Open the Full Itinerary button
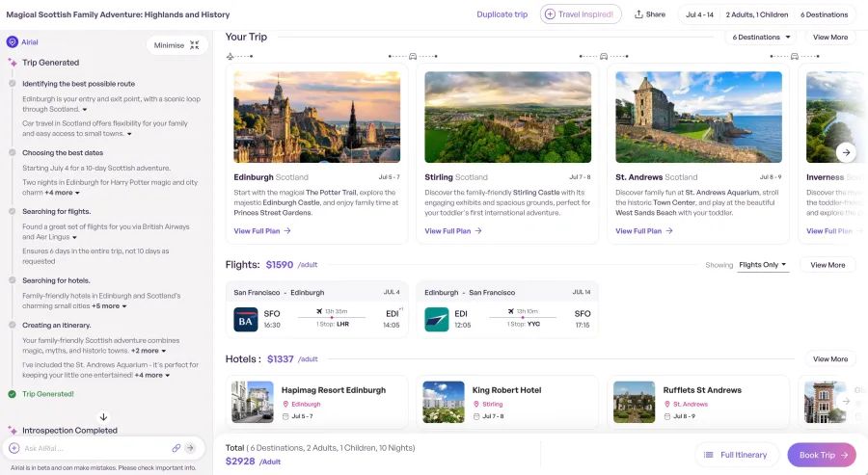This screenshot has height=475, width=868. coord(736,455)
